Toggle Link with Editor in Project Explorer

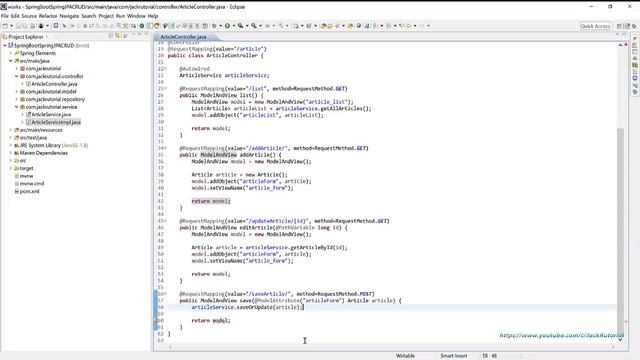[x=118, y=36]
